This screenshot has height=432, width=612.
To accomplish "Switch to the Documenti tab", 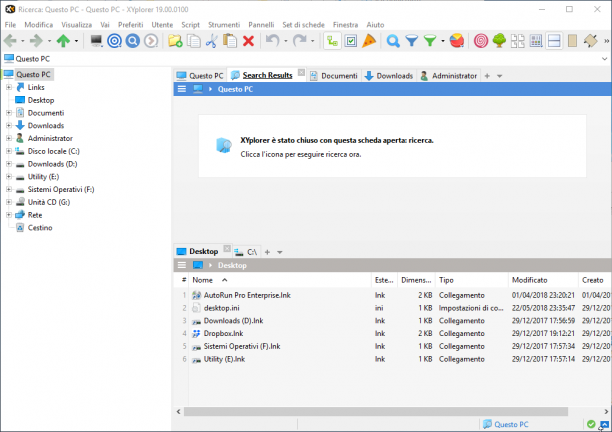I will click(x=334, y=76).
